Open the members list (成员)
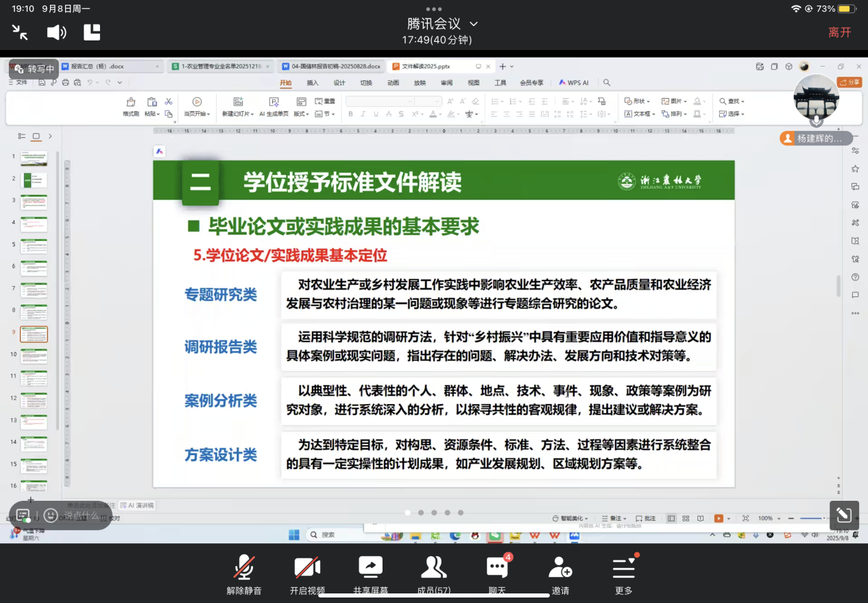Screen dimensions: 868x603 [433, 569]
